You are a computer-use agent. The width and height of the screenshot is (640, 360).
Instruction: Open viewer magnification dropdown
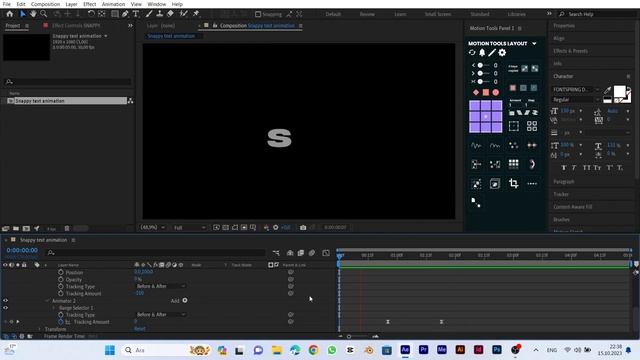[x=153, y=227]
